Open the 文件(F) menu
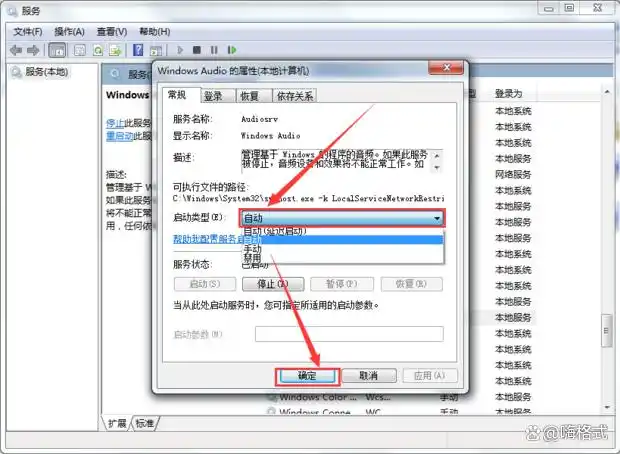 [x=28, y=32]
